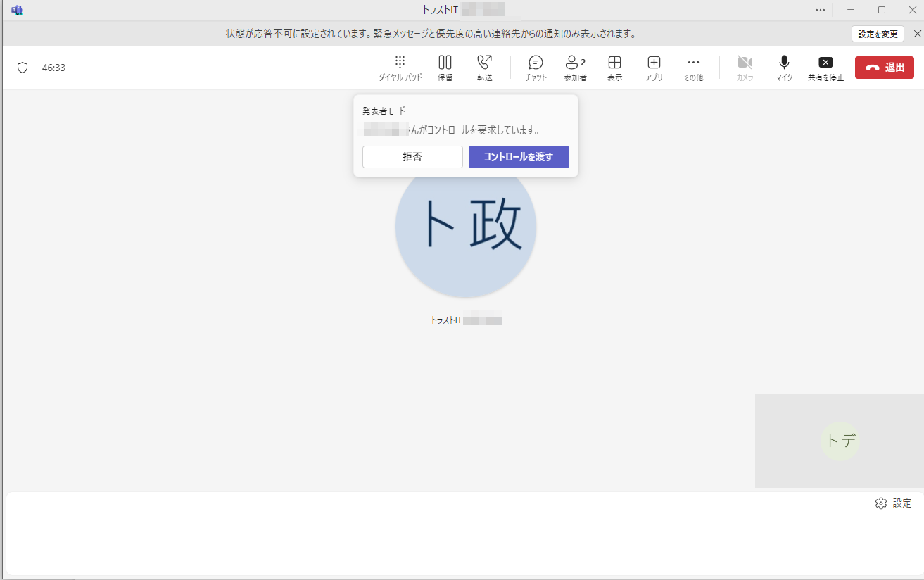This screenshot has height=580, width=924.
Task: Mute the microphone (マイク)
Action: tap(784, 68)
